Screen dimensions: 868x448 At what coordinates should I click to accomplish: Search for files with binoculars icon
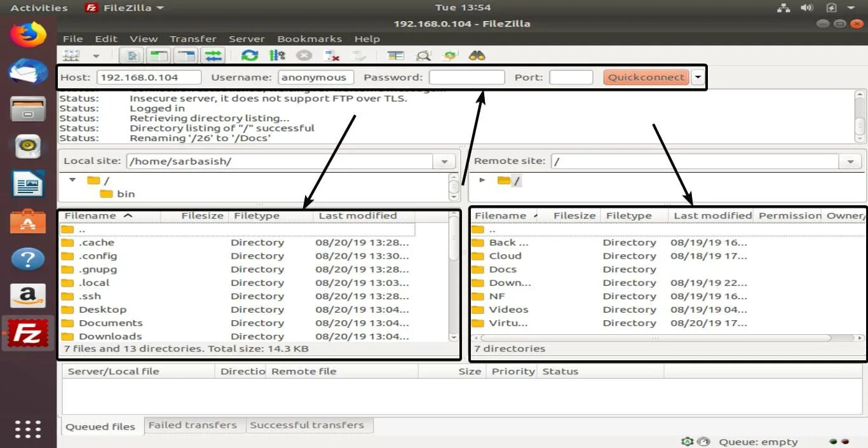477,56
